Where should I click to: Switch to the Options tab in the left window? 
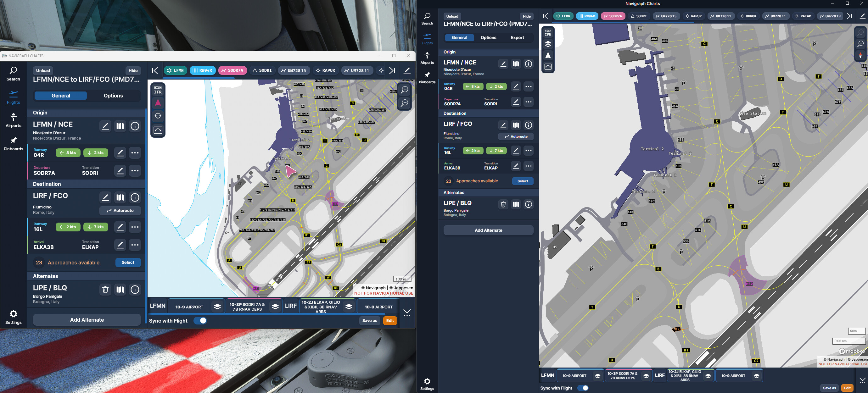click(113, 96)
